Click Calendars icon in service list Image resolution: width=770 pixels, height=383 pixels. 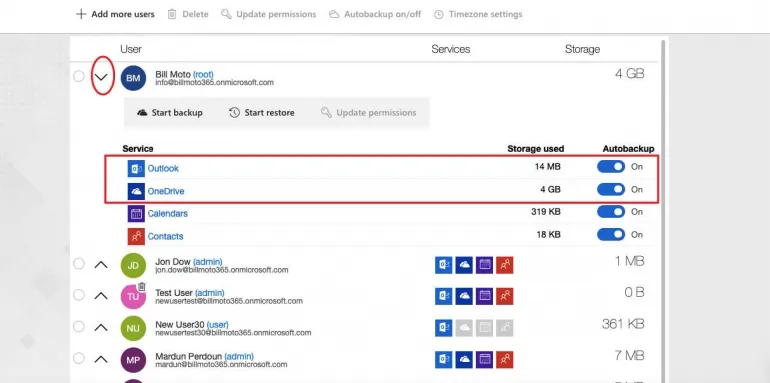pos(136,214)
